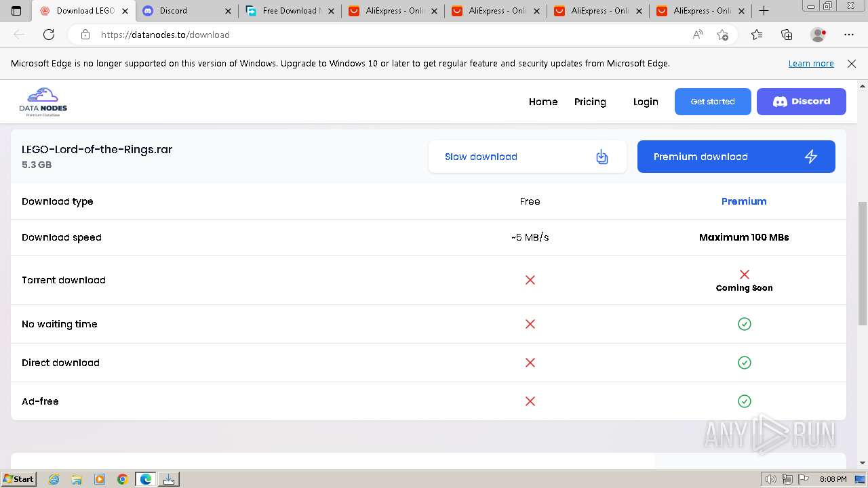
Task: Open Edge Settings and more menu
Action: 849,35
